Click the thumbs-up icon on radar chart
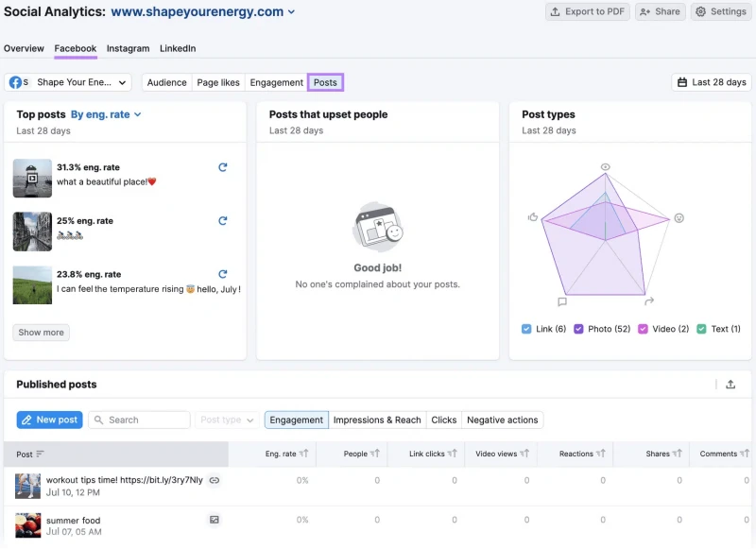The height and width of the screenshot is (549, 756). tap(533, 217)
